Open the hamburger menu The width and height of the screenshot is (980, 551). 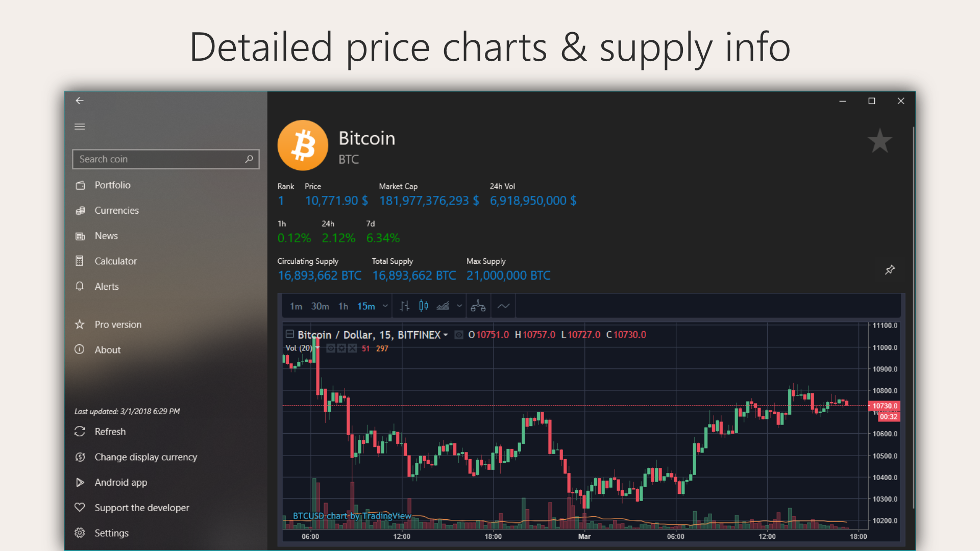(80, 126)
